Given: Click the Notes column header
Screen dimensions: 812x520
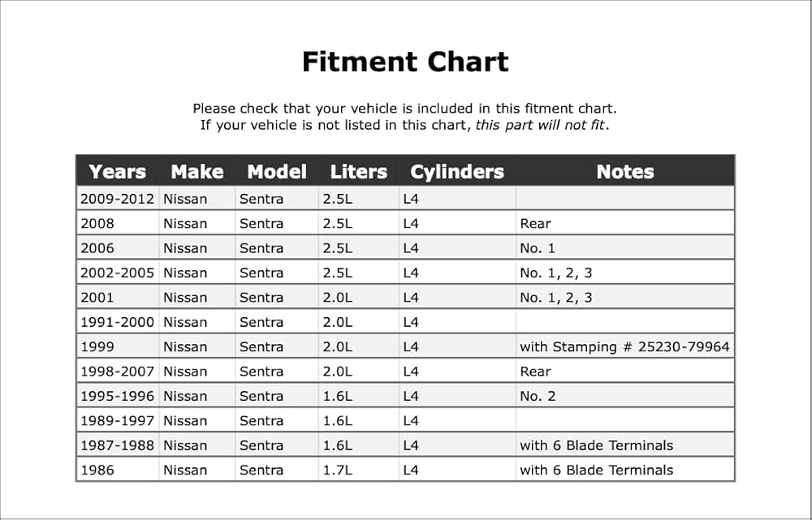Looking at the screenshot, I should click(x=625, y=172).
